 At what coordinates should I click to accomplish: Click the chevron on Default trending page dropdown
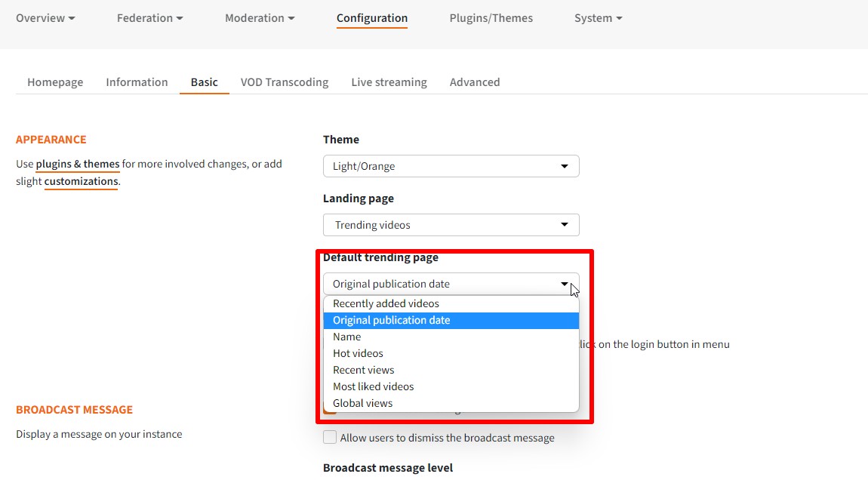click(565, 284)
